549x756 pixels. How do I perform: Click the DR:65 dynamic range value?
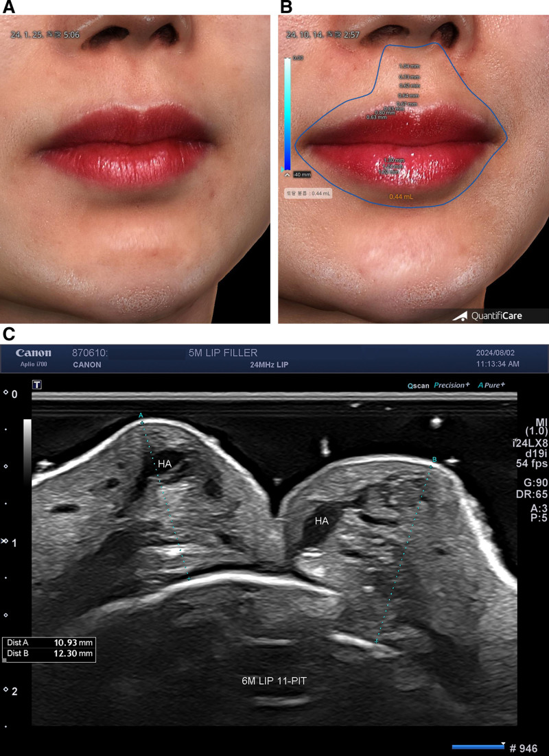(532, 494)
